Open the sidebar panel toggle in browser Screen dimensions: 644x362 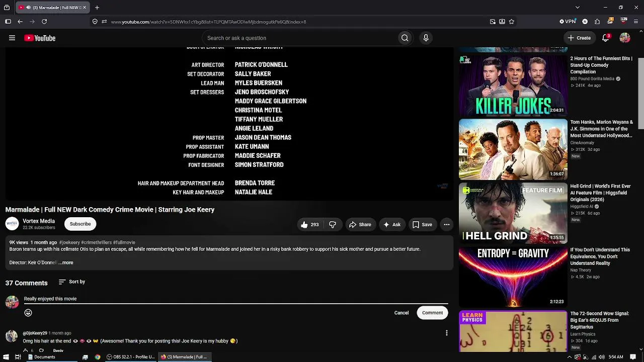pos(8,22)
